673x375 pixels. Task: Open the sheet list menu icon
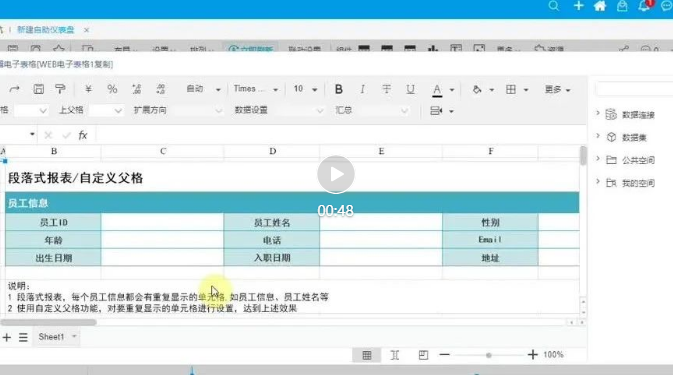pos(23,337)
